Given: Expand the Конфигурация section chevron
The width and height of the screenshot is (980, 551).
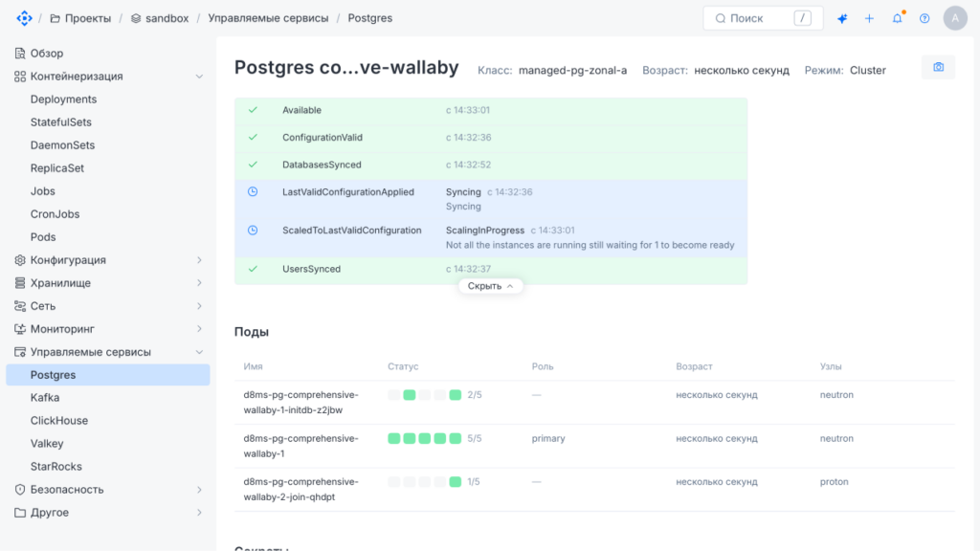Looking at the screenshot, I should pos(199,260).
